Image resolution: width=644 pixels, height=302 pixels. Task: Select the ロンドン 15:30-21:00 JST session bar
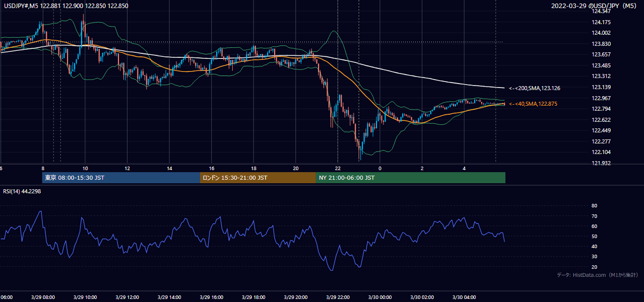[258, 178]
